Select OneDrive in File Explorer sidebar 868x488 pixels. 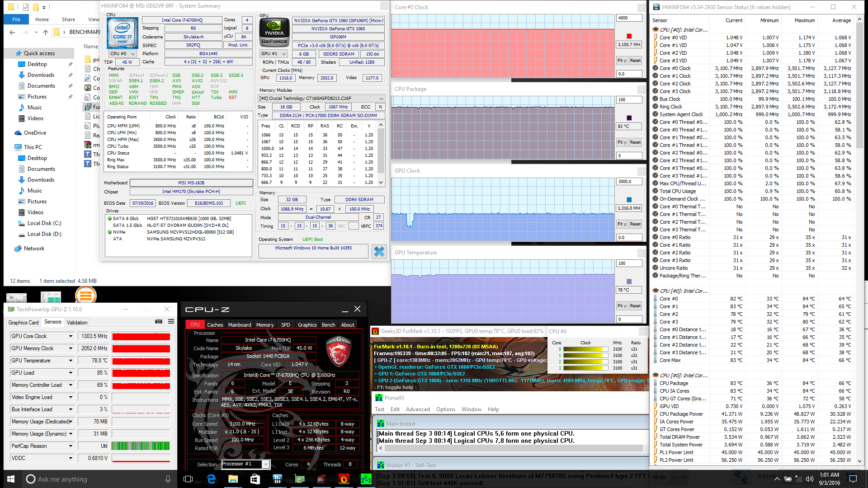pos(35,133)
